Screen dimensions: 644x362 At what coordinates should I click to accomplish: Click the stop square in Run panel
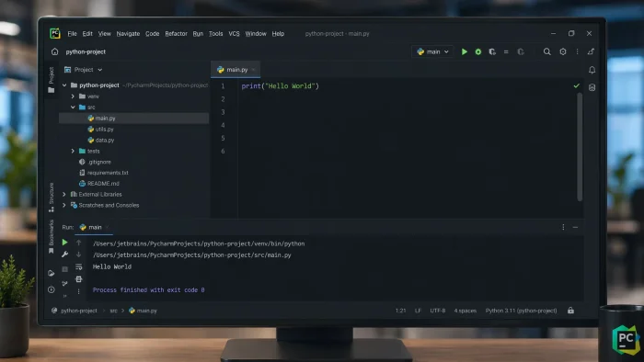click(x=65, y=269)
